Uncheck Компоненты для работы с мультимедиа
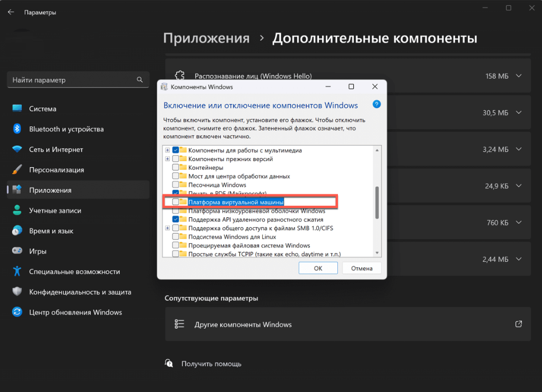The height and width of the screenshot is (392, 542). pyautogui.click(x=176, y=150)
